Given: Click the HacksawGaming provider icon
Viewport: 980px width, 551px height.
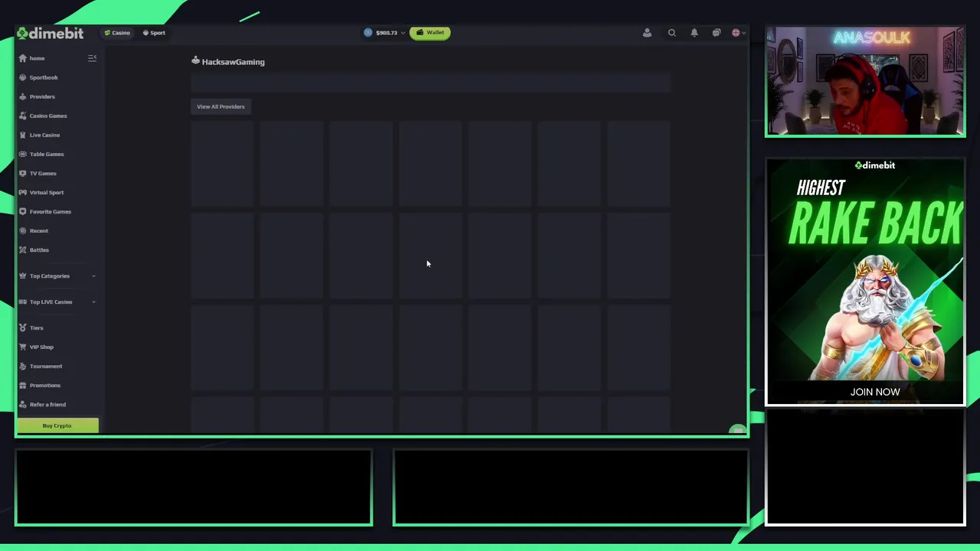Looking at the screenshot, I should [195, 60].
